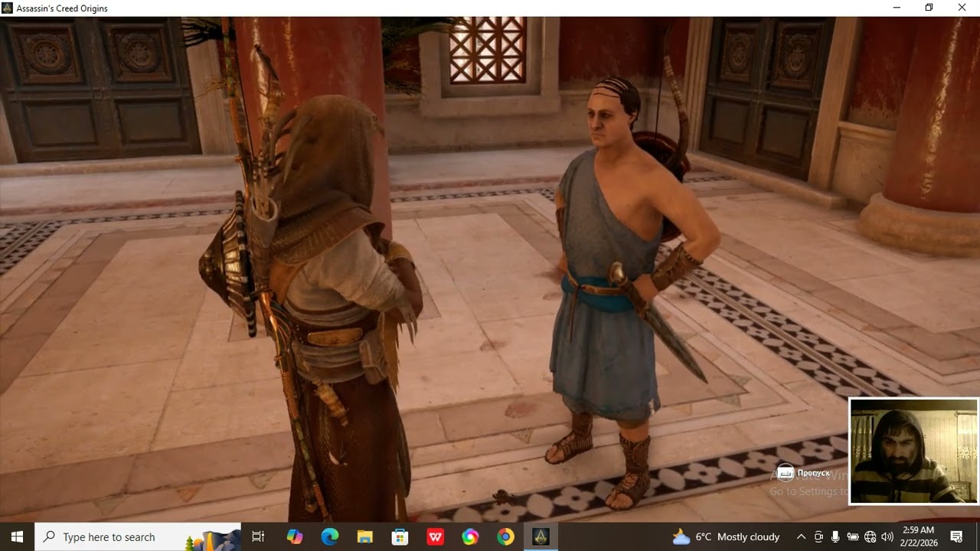Viewport: 980px width, 551px height.
Task: Open the notification Action Center
Action: click(956, 536)
